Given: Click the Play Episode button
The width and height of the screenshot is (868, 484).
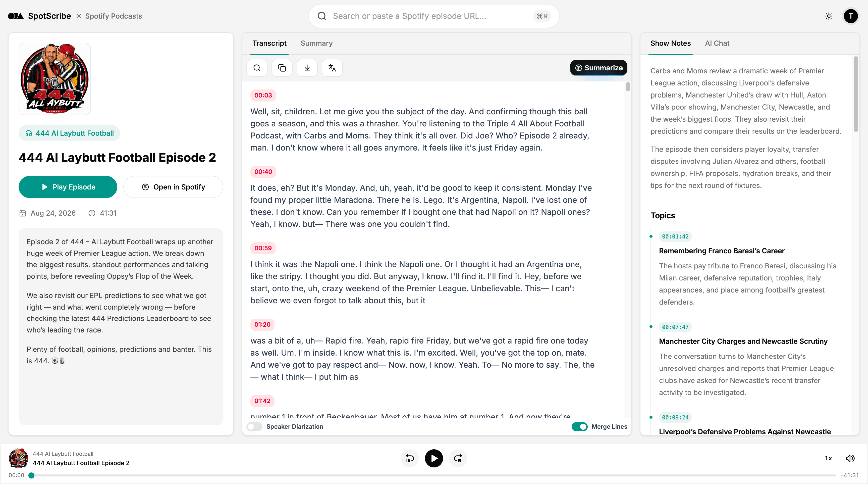Looking at the screenshot, I should click(68, 187).
